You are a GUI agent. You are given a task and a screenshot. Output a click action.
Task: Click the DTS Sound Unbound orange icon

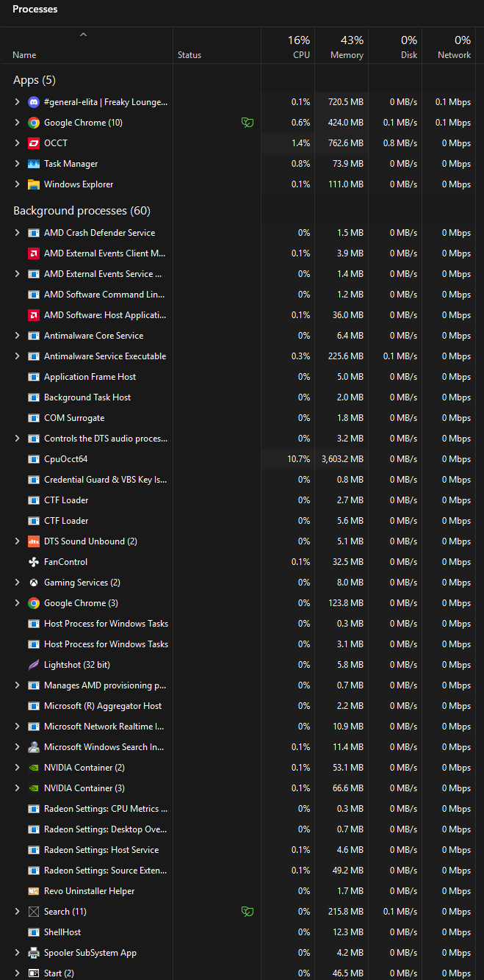34,541
